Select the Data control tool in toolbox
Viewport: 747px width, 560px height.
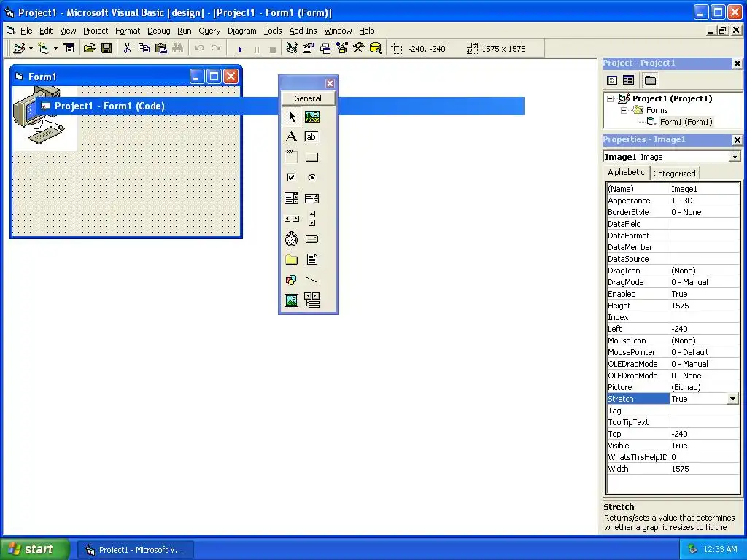(x=312, y=300)
